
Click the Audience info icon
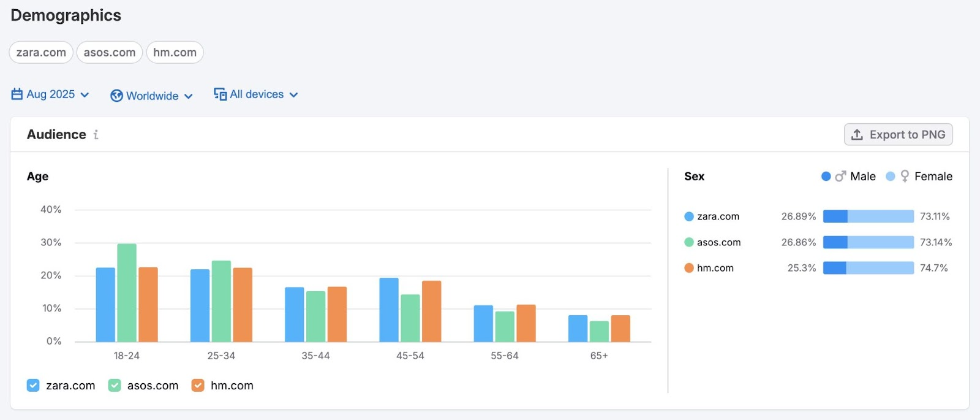pos(96,135)
